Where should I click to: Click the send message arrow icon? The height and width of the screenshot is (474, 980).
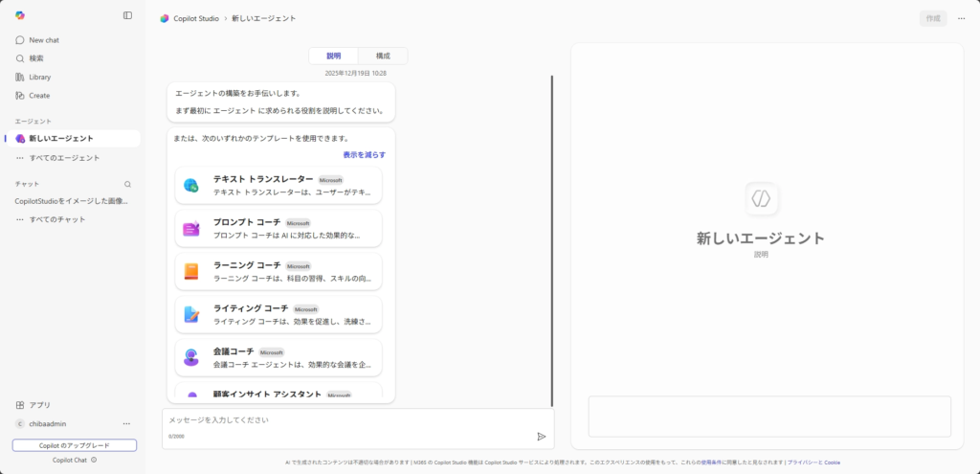click(541, 436)
